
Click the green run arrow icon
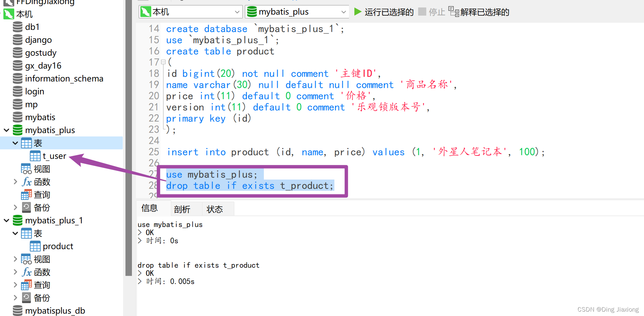(357, 12)
